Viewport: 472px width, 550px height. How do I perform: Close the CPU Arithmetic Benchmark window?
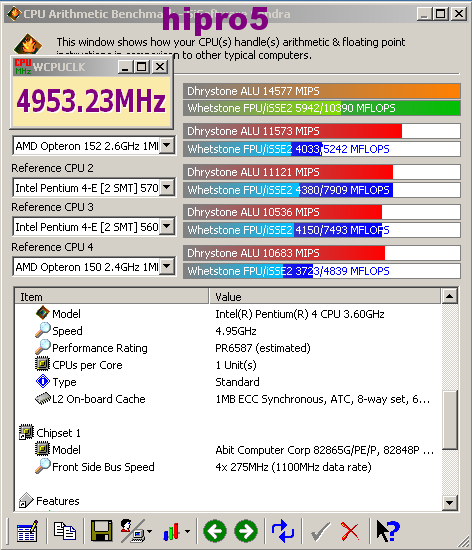[x=459, y=14]
